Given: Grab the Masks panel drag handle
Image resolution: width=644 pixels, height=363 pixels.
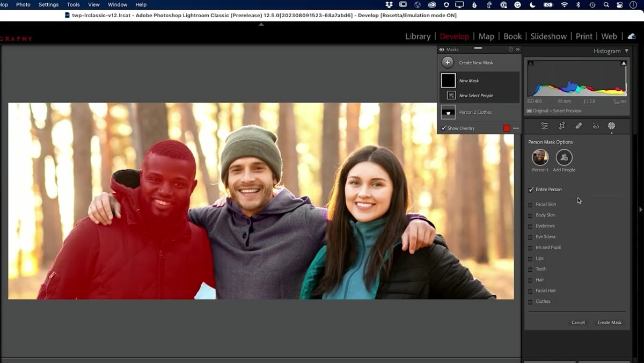Looking at the screenshot, I should point(478,48).
